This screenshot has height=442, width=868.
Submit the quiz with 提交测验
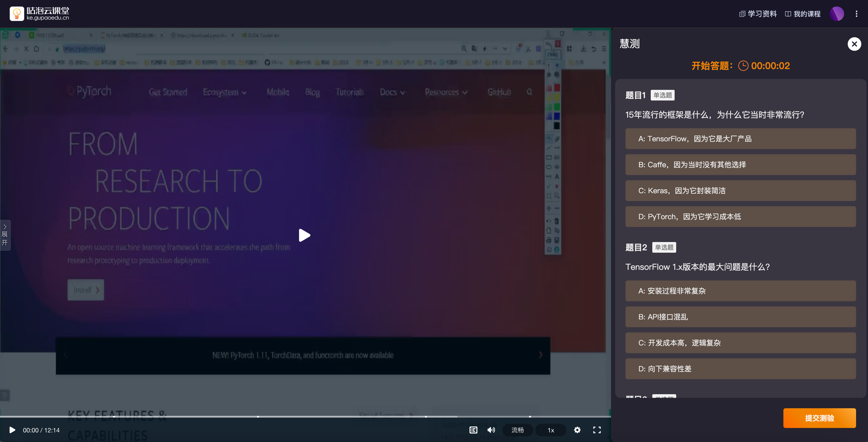coord(819,418)
